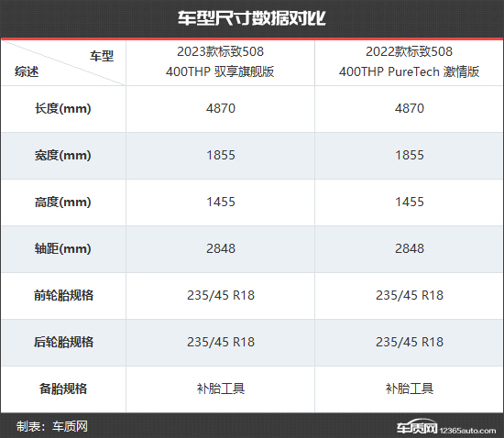Click the 制表：车质网 credit text
The width and height of the screenshot is (504, 438).
pyautogui.click(x=51, y=426)
